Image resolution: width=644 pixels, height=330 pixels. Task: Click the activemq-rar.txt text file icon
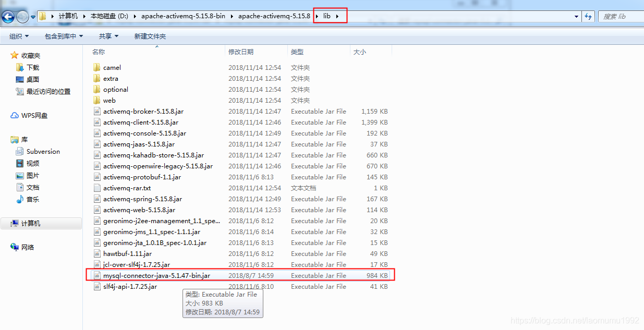click(x=97, y=188)
